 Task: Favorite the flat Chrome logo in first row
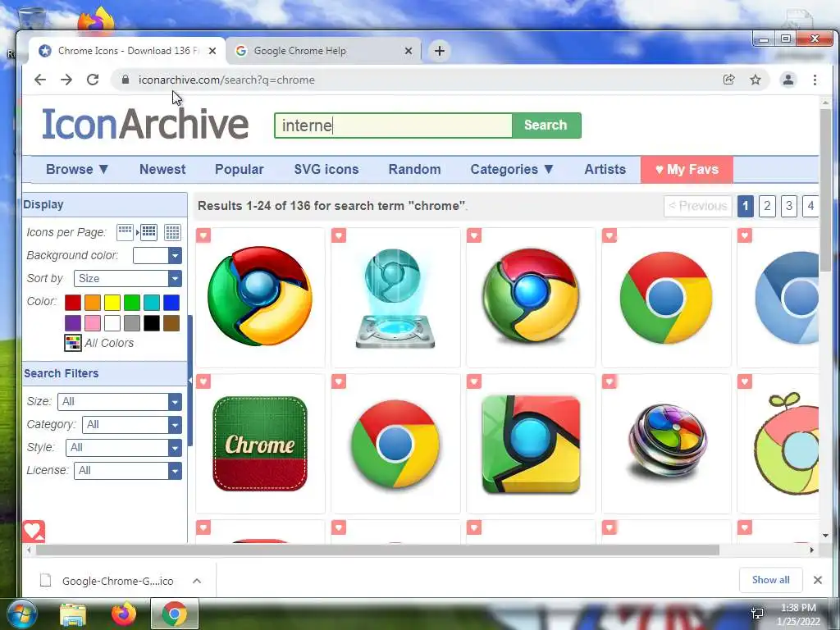coord(609,235)
